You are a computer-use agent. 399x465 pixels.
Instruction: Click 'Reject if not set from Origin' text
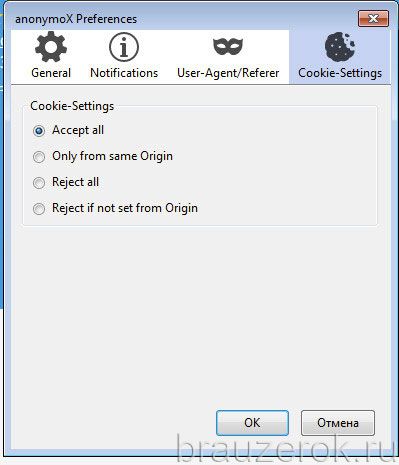click(125, 208)
